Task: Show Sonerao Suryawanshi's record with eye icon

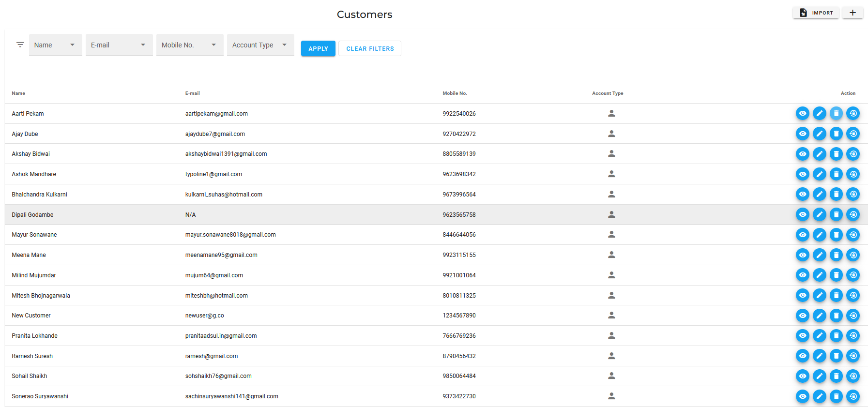Action: (x=802, y=396)
